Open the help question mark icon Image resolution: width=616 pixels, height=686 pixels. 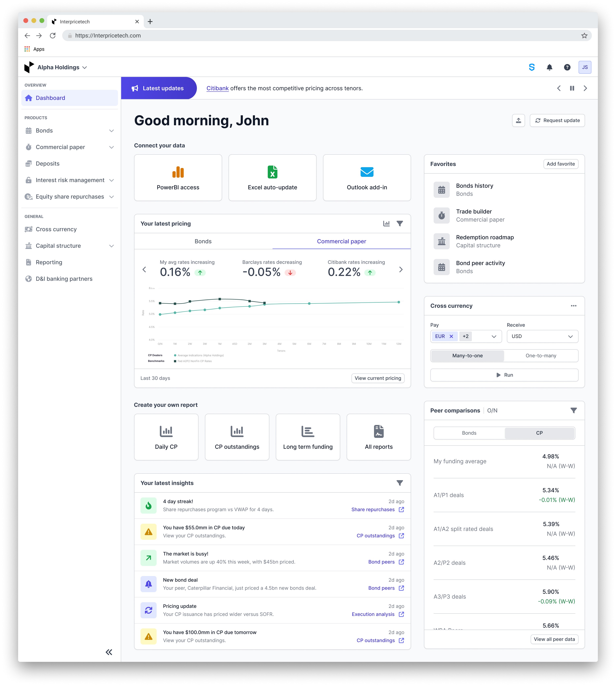tap(567, 67)
